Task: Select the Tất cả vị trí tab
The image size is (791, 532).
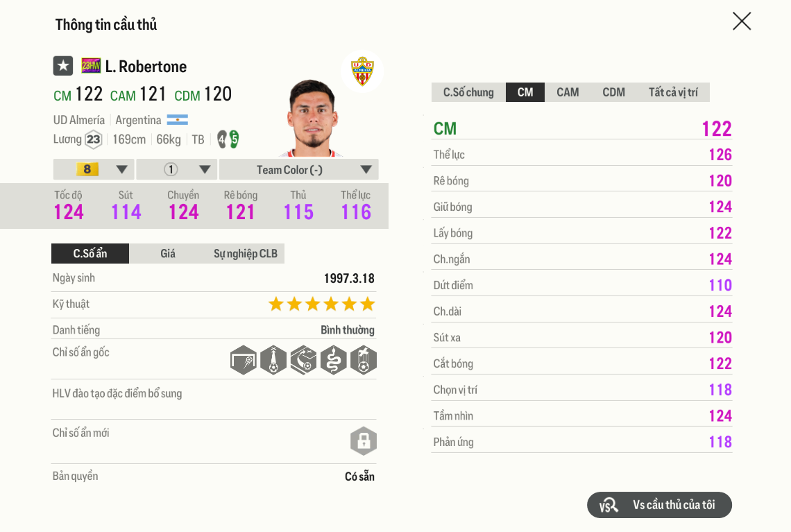Action: tap(673, 92)
